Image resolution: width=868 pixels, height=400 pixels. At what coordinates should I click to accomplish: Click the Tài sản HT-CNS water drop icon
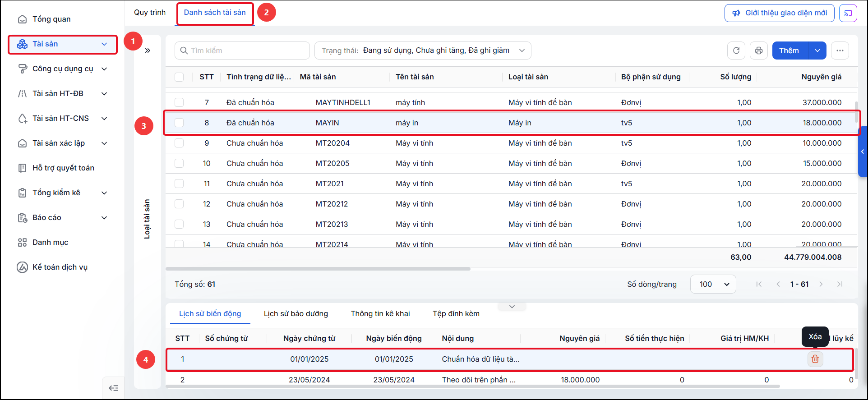coord(22,119)
